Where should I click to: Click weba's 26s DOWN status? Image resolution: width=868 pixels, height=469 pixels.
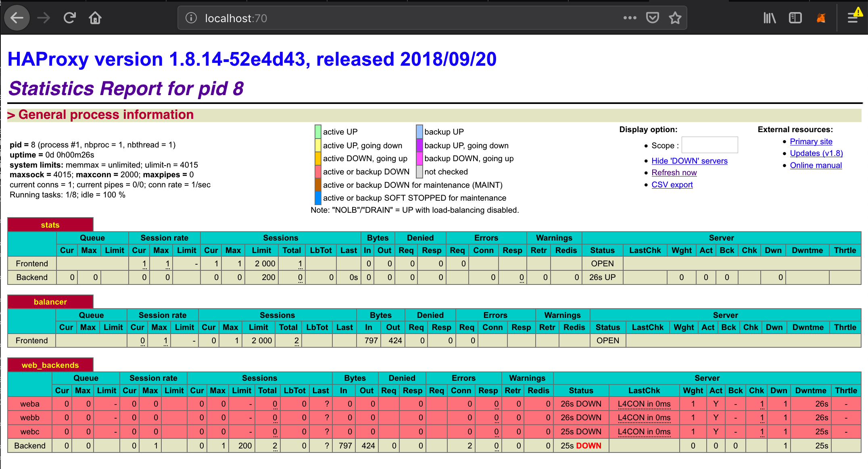[x=581, y=404]
